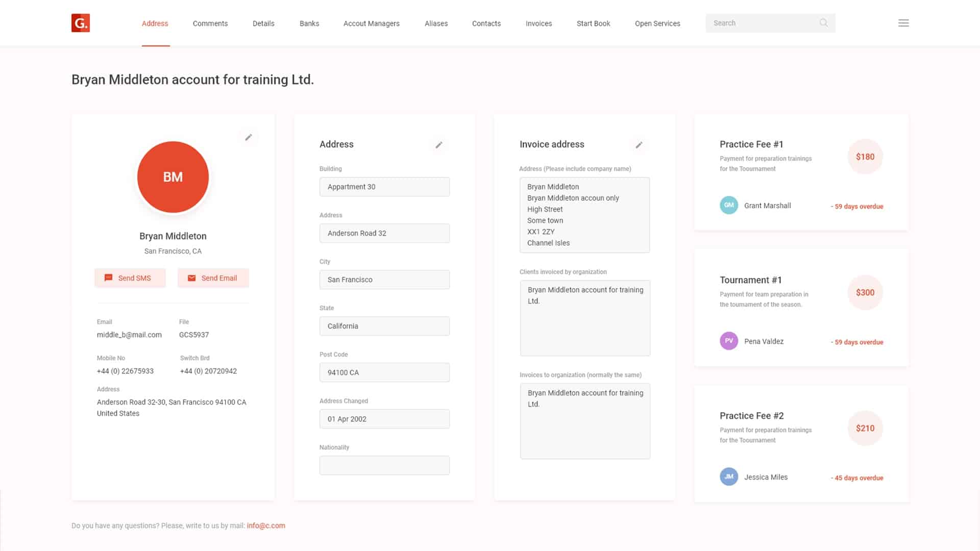This screenshot has height=551, width=980.
Task: Click the red G. logo
Action: point(81,23)
